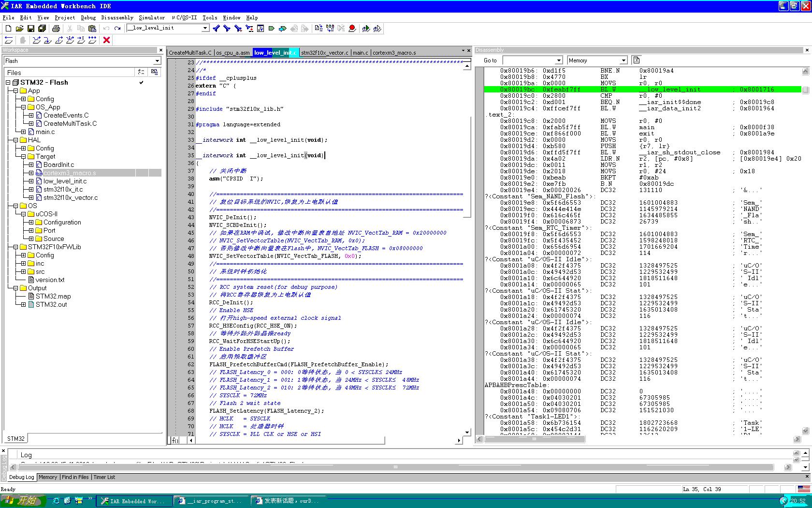Open the File menu
The image size is (812, 508).
(x=8, y=17)
